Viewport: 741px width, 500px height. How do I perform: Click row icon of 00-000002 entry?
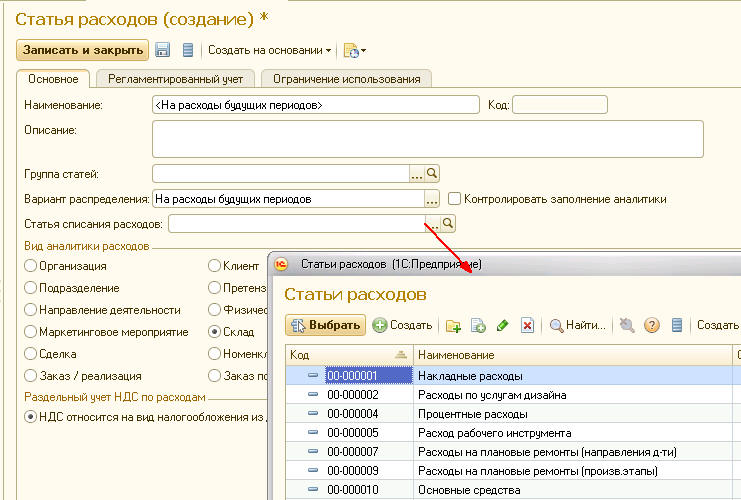pos(313,394)
